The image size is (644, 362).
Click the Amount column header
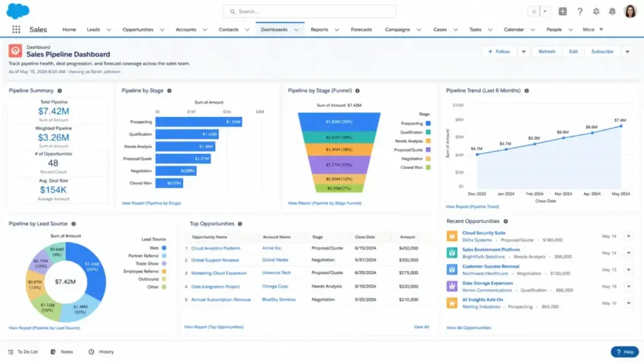tap(408, 237)
